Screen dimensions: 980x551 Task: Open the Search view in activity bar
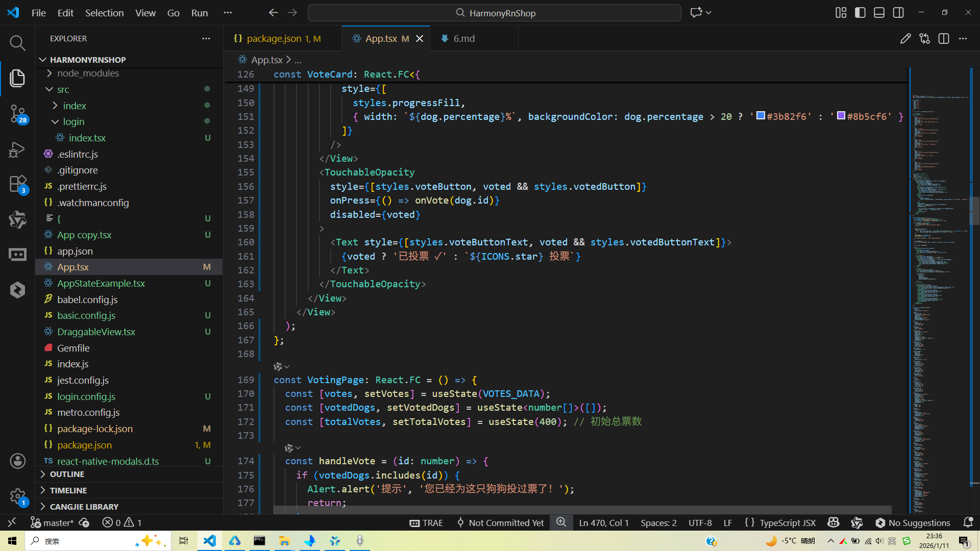[x=17, y=43]
